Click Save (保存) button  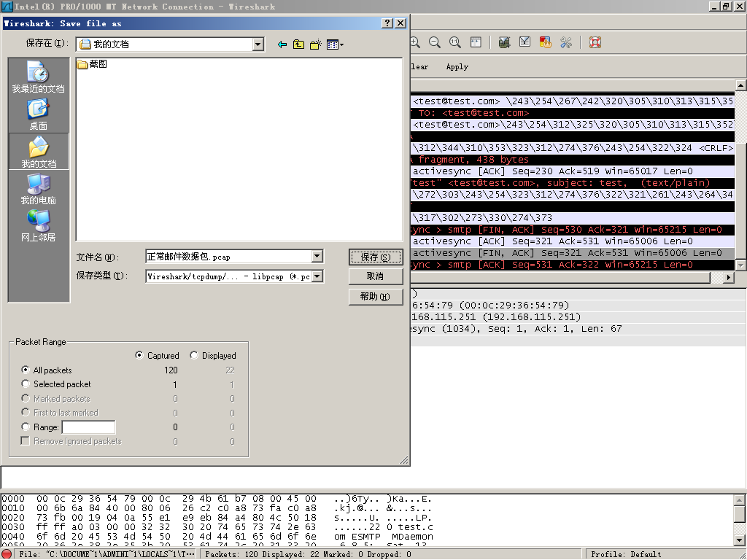point(376,257)
